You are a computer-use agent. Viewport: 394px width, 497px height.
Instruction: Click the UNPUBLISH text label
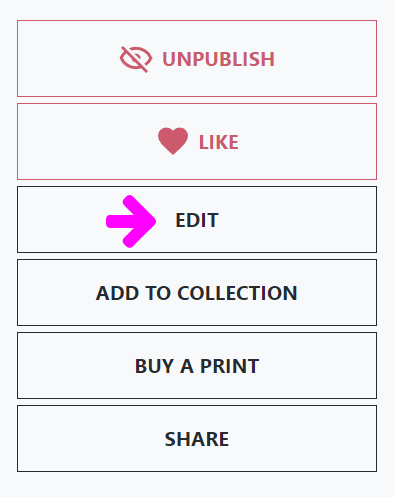point(218,59)
